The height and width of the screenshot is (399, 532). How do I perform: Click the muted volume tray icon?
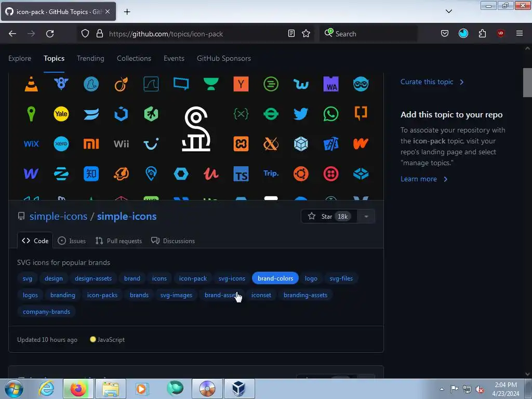coord(480,389)
